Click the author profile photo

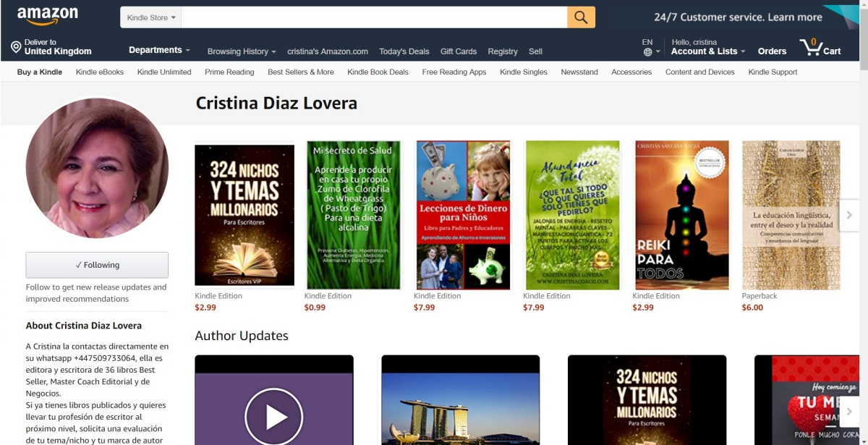(97, 168)
